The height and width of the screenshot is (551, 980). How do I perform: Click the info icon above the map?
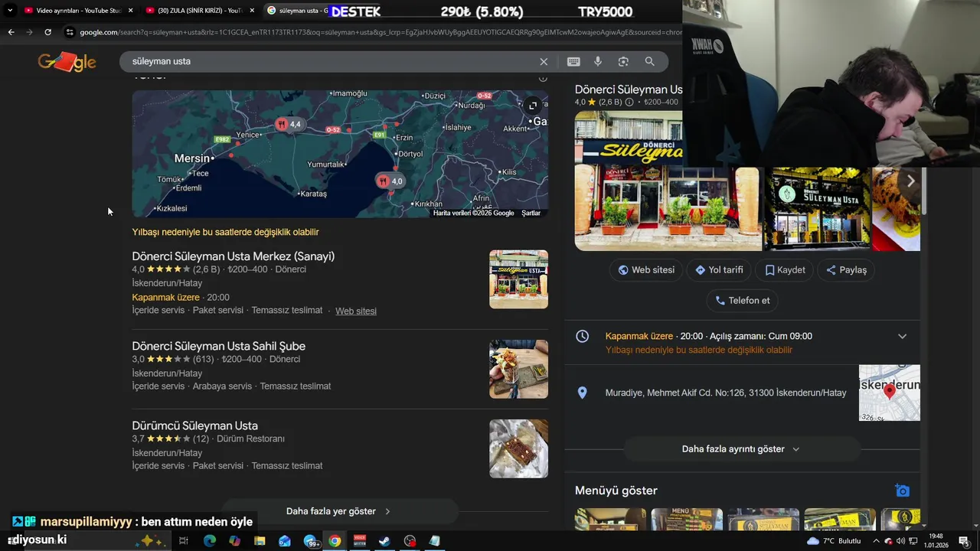[x=543, y=78]
